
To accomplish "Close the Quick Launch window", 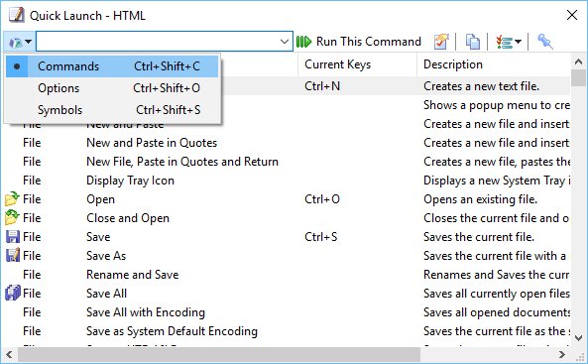I will tap(572, 15).
